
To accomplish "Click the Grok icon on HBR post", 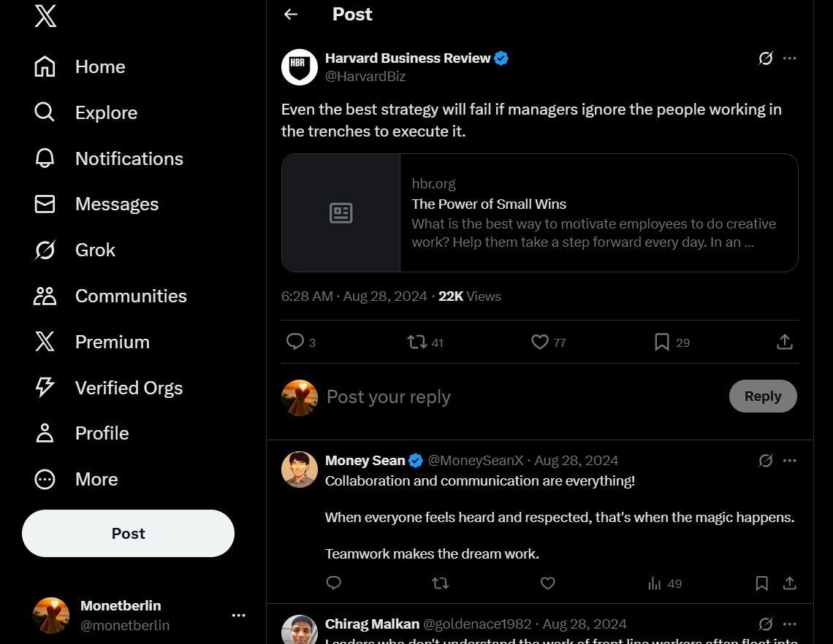I will [765, 58].
